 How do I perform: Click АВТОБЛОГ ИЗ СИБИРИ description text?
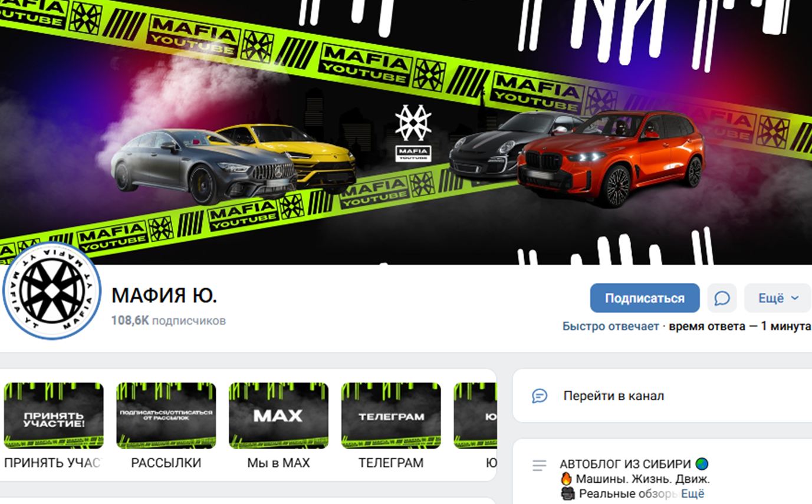(x=627, y=465)
